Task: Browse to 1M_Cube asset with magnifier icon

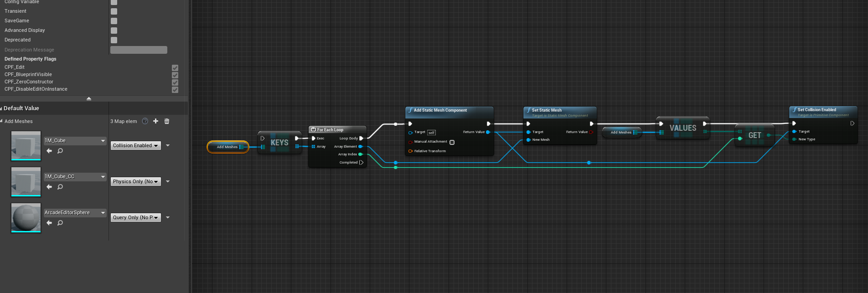Action: point(60,151)
